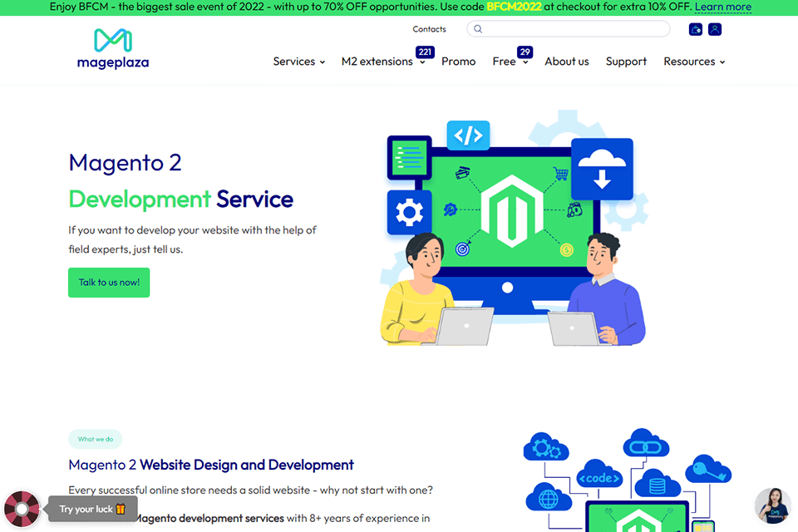Select the Magento 2 Website Design and Development heading
This screenshot has width=798, height=532.
click(x=210, y=465)
